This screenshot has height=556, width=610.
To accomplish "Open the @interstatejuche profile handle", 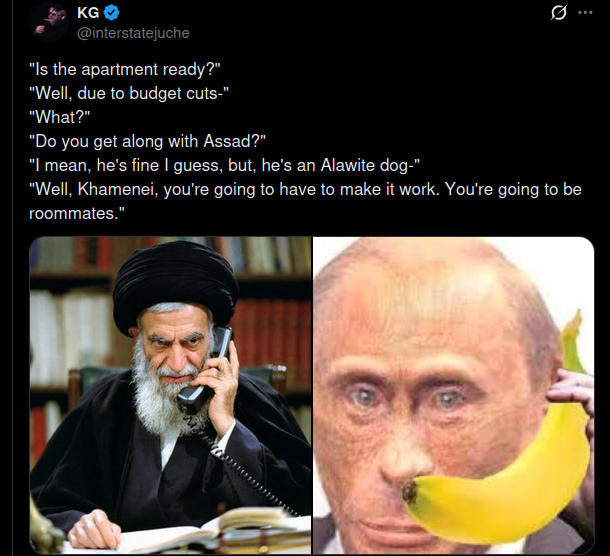I will 133,33.
